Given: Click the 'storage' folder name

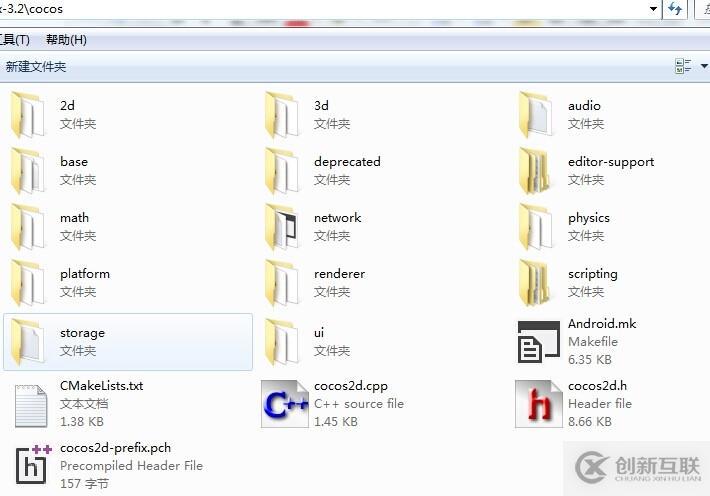Looking at the screenshot, I should [x=82, y=333].
